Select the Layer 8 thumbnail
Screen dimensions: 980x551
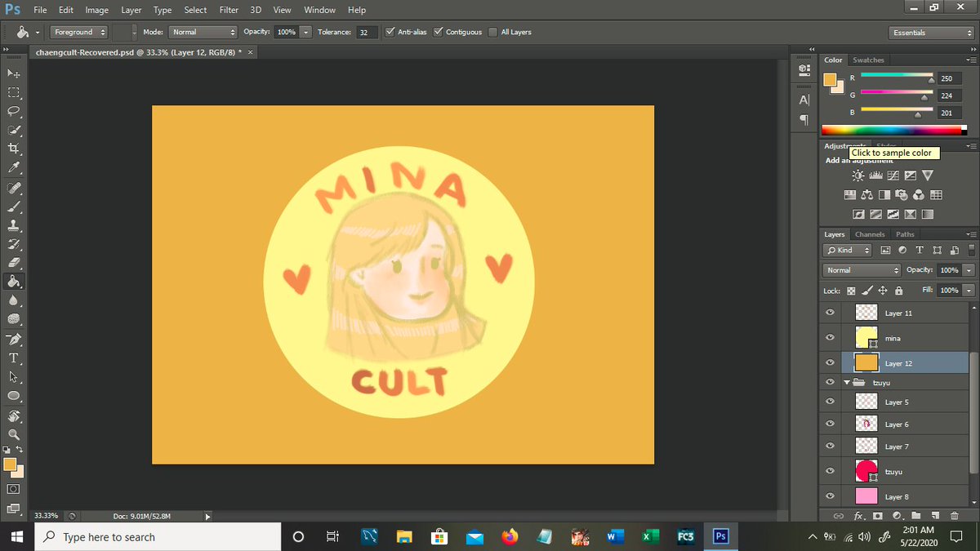[x=866, y=496]
